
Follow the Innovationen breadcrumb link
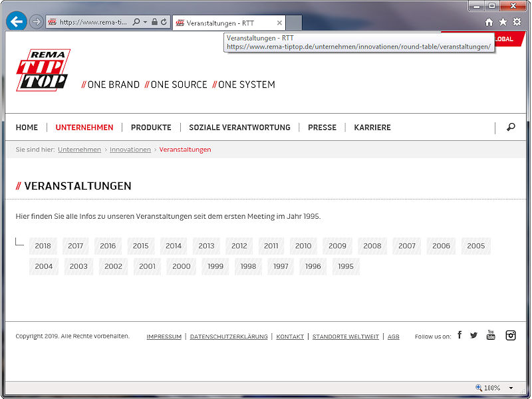pyautogui.click(x=130, y=150)
